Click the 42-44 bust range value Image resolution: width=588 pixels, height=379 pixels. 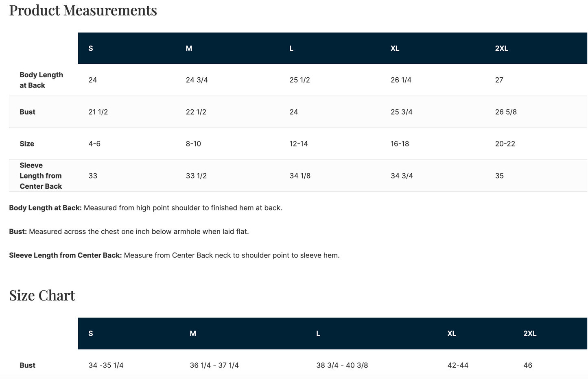[458, 365]
